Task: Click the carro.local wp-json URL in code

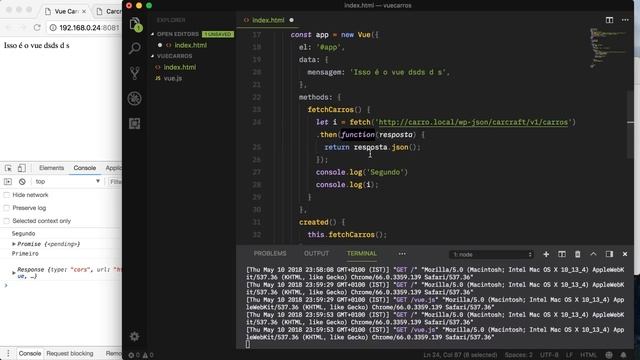Action: point(473,122)
